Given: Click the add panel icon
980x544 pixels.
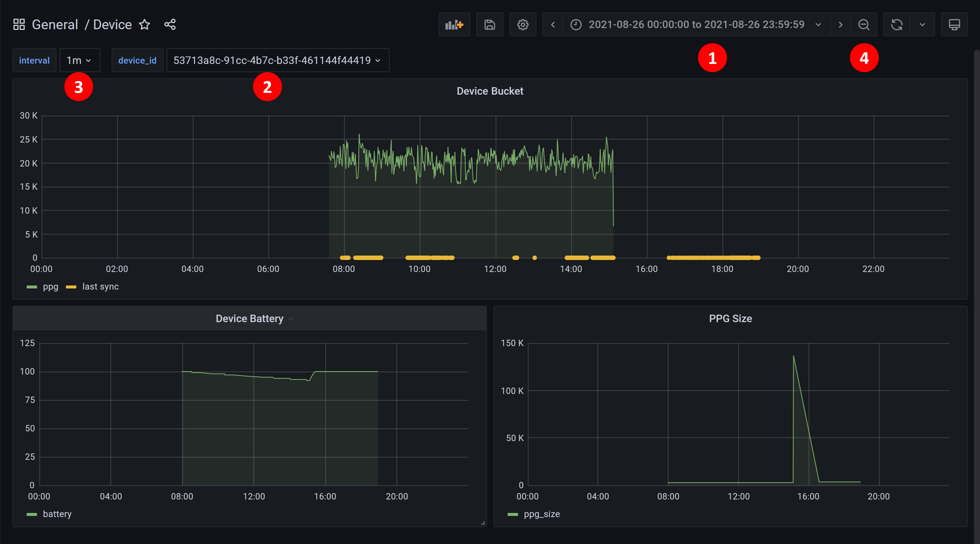Looking at the screenshot, I should point(454,24).
